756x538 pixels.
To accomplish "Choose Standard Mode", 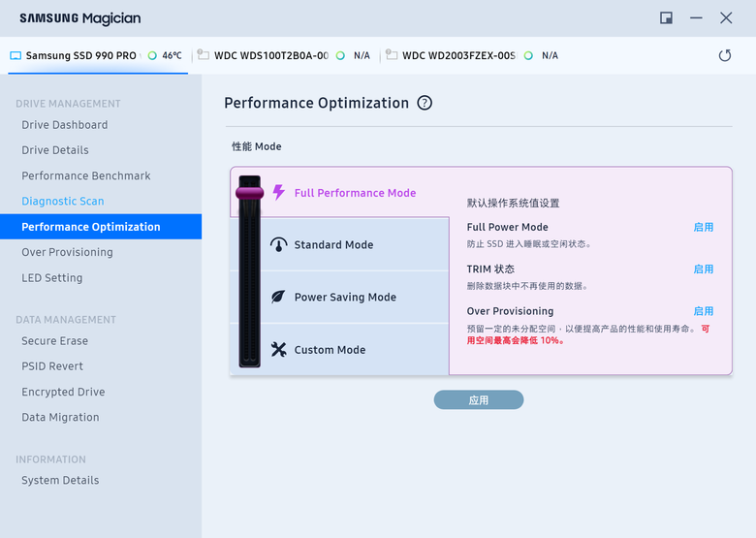I will coord(333,245).
